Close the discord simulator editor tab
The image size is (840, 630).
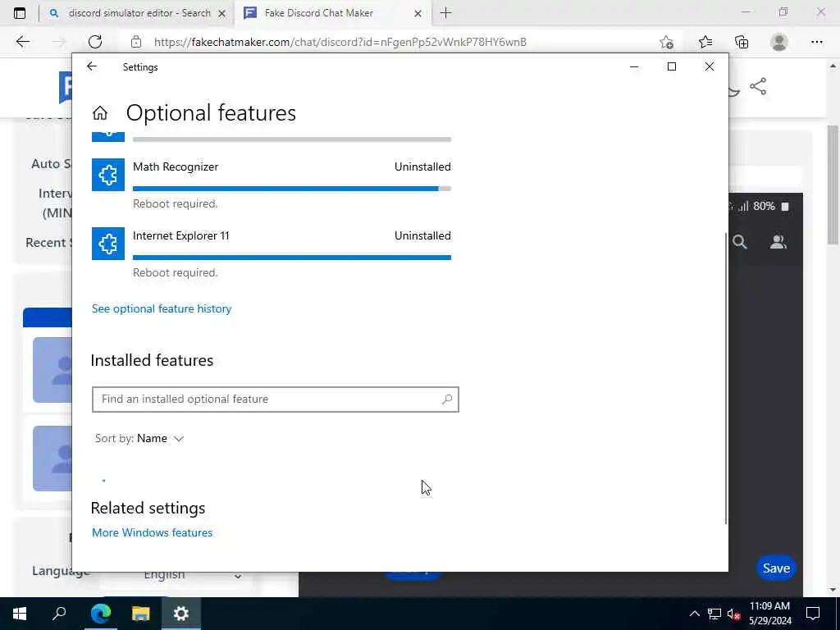(221, 13)
